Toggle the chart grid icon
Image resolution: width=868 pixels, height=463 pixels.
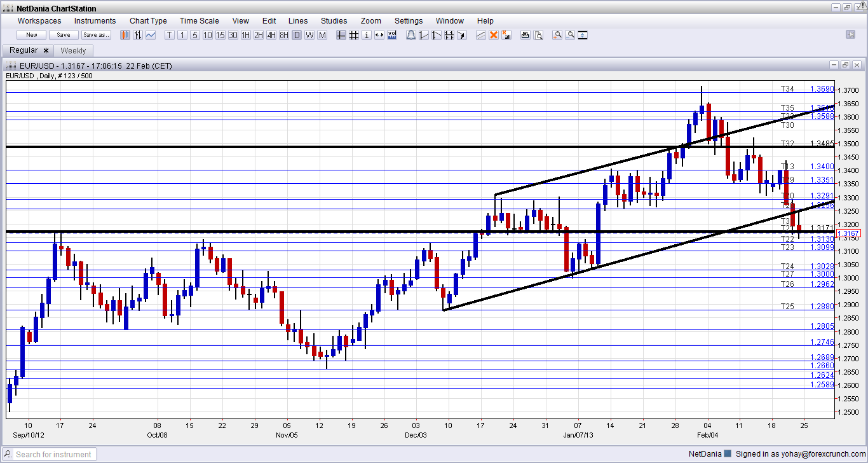click(354, 35)
